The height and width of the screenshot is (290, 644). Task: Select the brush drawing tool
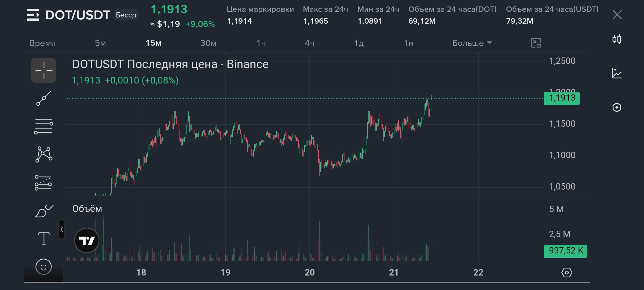click(x=44, y=211)
